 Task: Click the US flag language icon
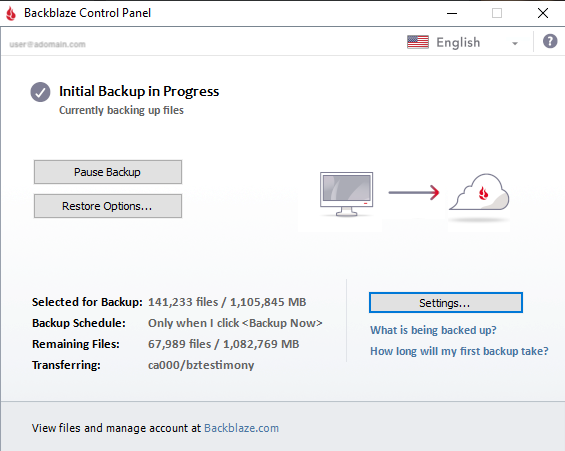click(418, 42)
